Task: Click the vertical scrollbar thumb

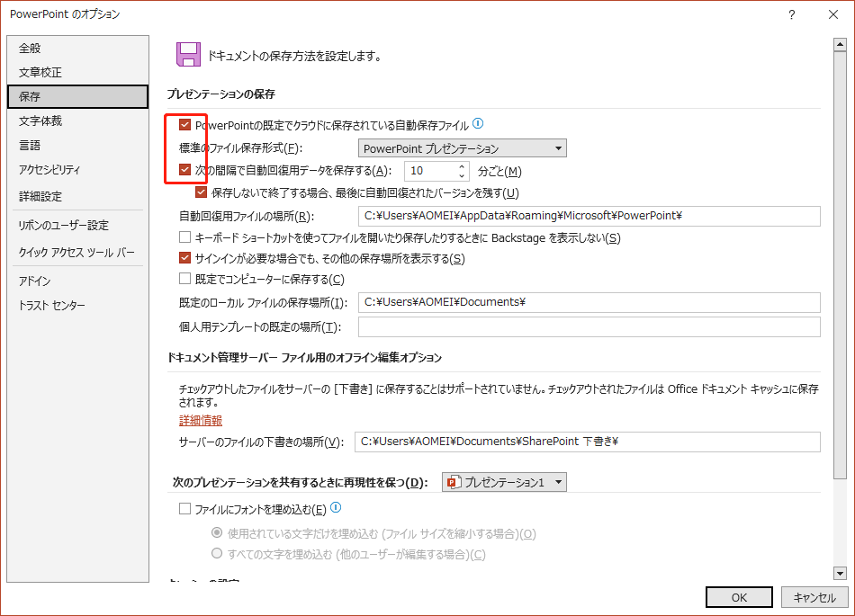Action: pos(840,266)
